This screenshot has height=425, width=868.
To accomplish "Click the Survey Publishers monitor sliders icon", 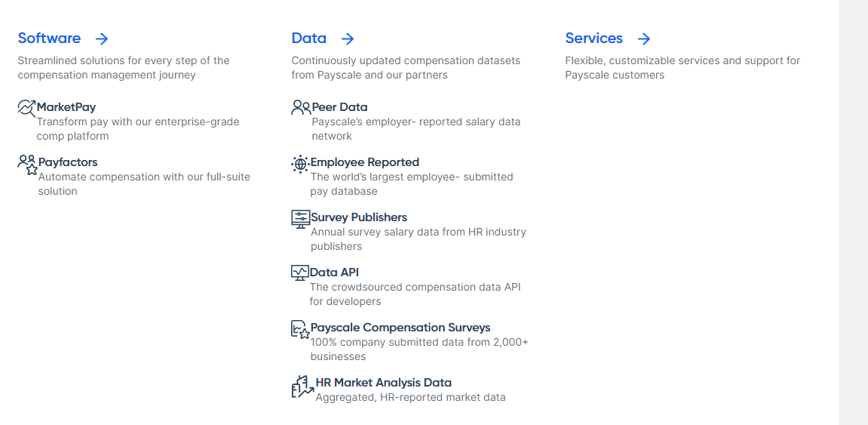I will point(301,218).
